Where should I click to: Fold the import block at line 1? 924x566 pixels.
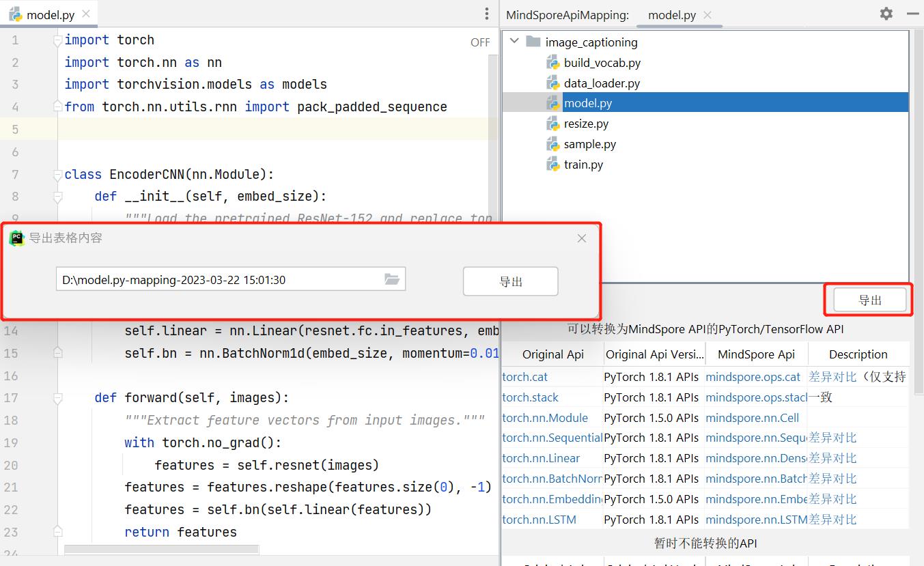(x=58, y=40)
